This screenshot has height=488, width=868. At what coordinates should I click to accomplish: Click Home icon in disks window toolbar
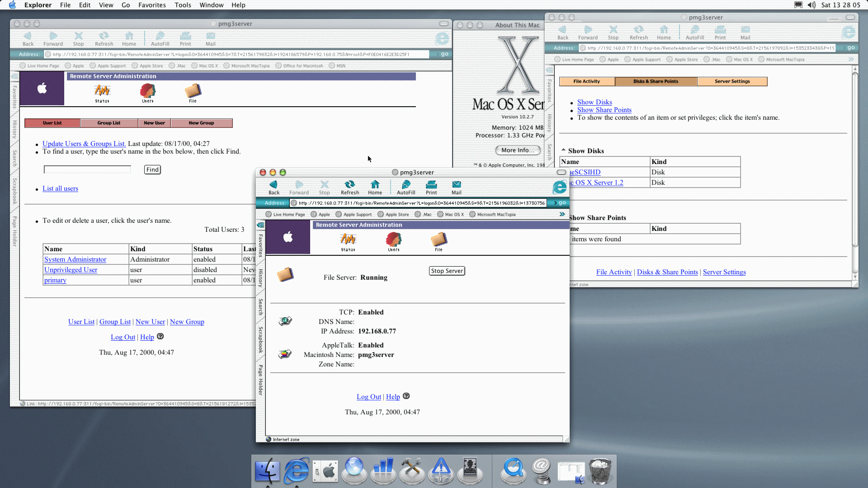[x=664, y=30]
